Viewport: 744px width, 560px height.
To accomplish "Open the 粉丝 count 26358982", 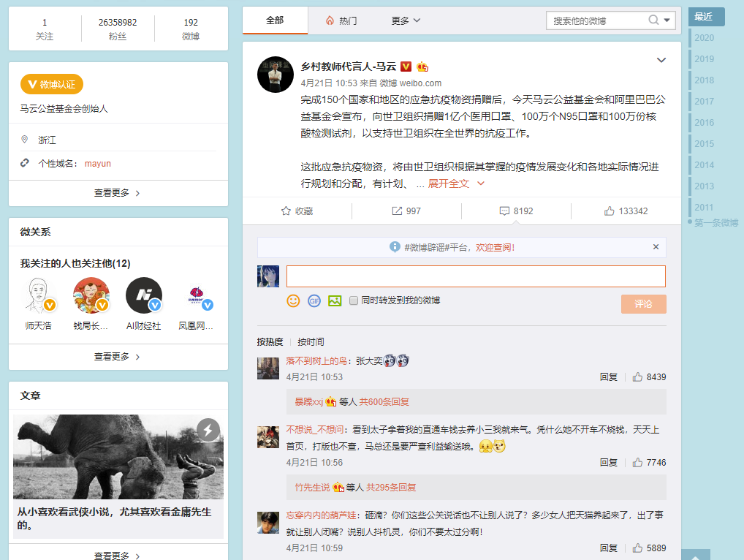I will [x=118, y=29].
